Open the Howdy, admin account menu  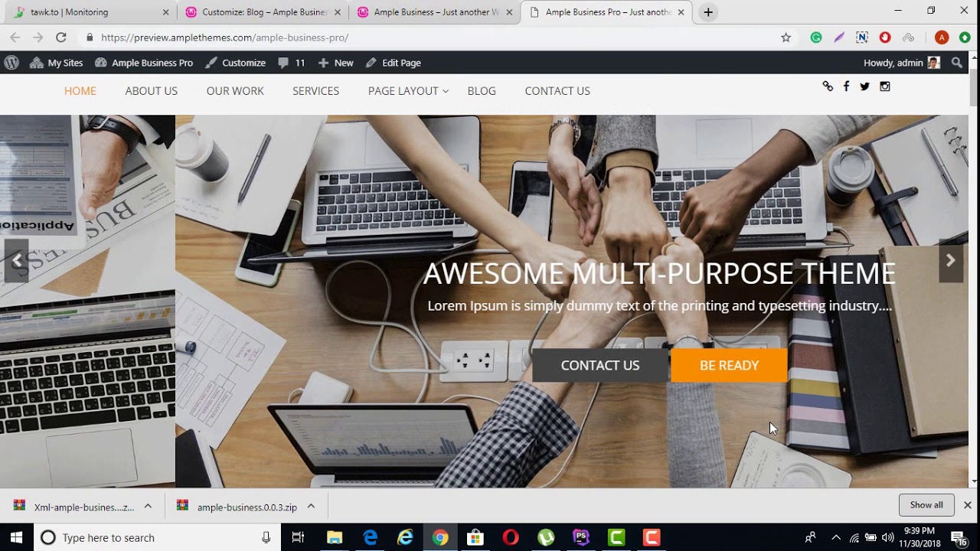[x=902, y=63]
